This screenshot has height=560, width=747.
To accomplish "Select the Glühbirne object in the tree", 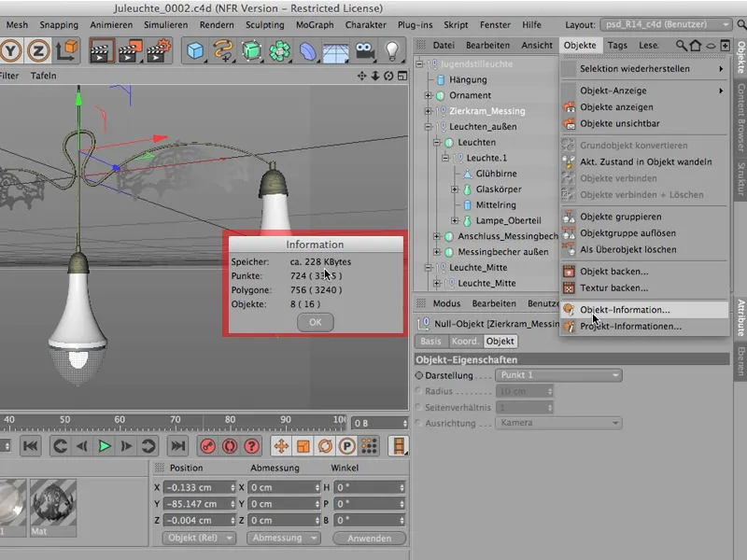I will 496,174.
